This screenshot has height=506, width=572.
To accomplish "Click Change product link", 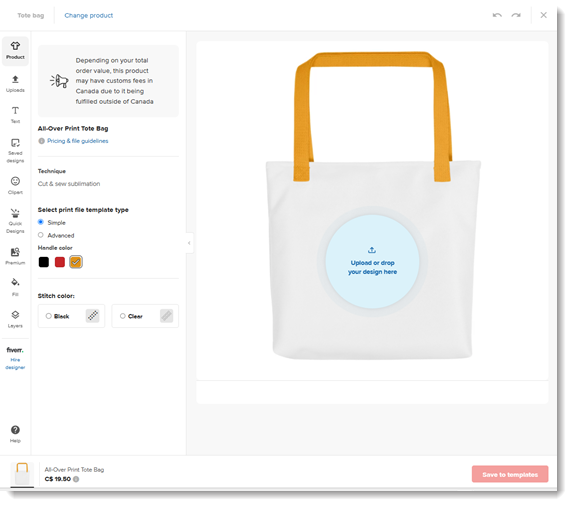I will point(89,15).
